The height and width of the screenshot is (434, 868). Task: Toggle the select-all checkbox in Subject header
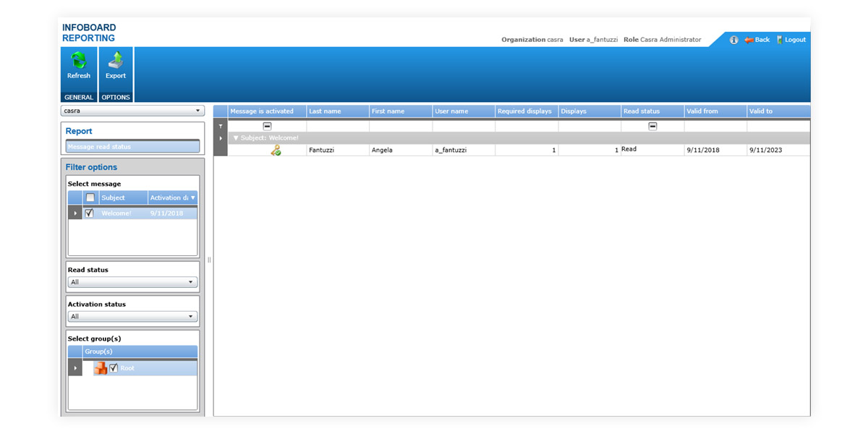click(90, 197)
